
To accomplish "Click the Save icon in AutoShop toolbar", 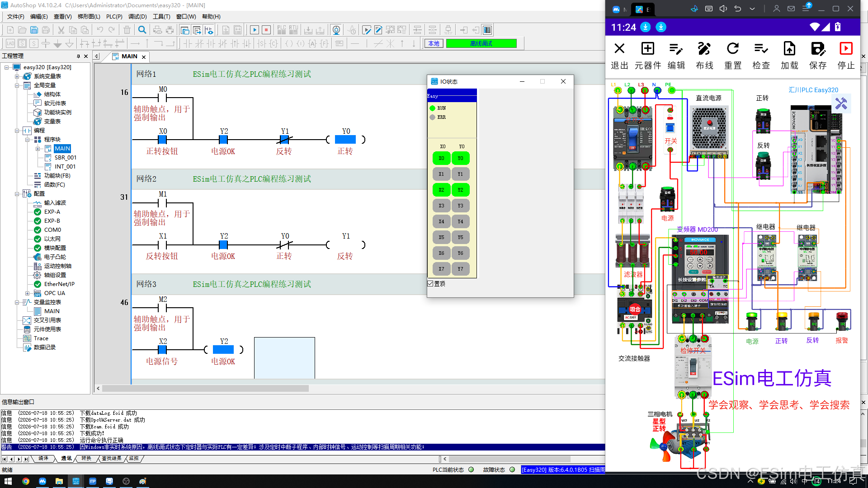I will (x=34, y=30).
